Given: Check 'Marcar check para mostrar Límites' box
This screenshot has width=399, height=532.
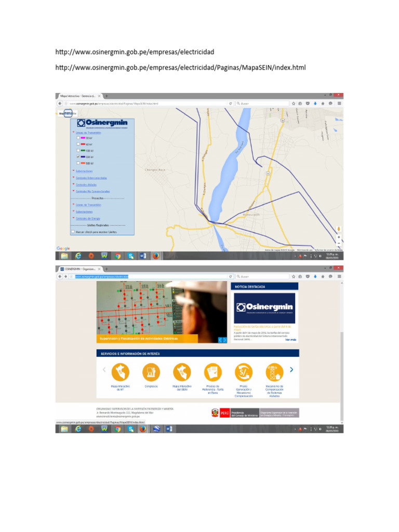Looking at the screenshot, I should pos(73,232).
